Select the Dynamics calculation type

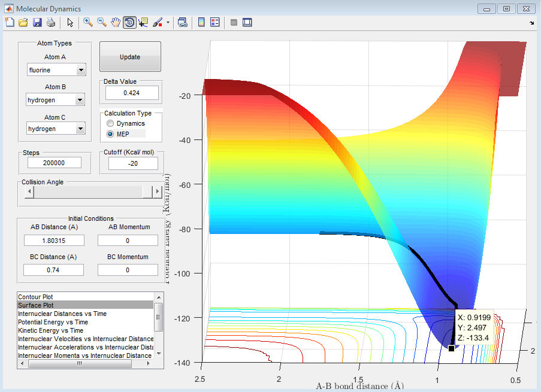click(x=110, y=123)
